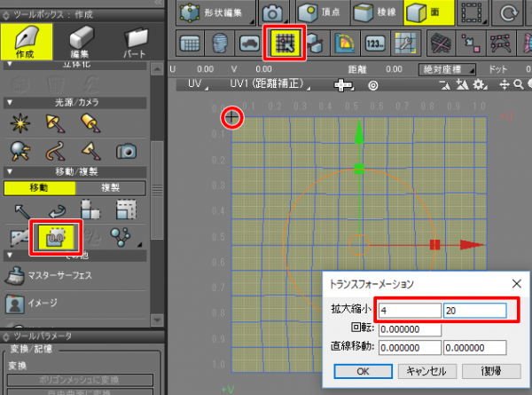Switch to 面 (face) selection mode
Viewport: 532px width, 395px height.
pos(429,12)
